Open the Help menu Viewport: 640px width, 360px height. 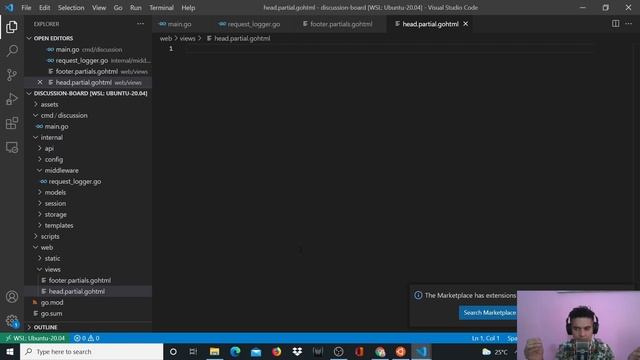[188, 8]
